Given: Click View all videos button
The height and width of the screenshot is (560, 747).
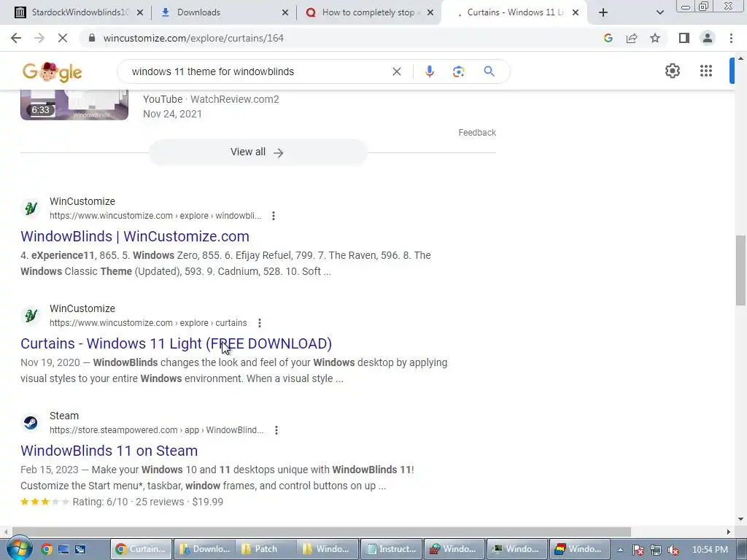Looking at the screenshot, I should 258,152.
